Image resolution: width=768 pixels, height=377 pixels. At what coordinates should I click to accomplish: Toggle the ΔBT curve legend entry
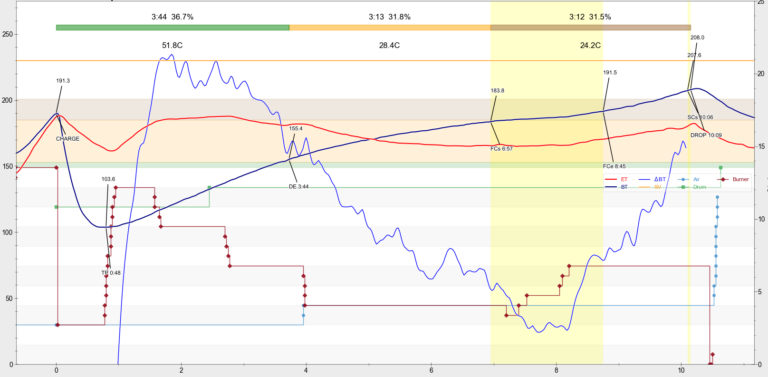[651, 180]
